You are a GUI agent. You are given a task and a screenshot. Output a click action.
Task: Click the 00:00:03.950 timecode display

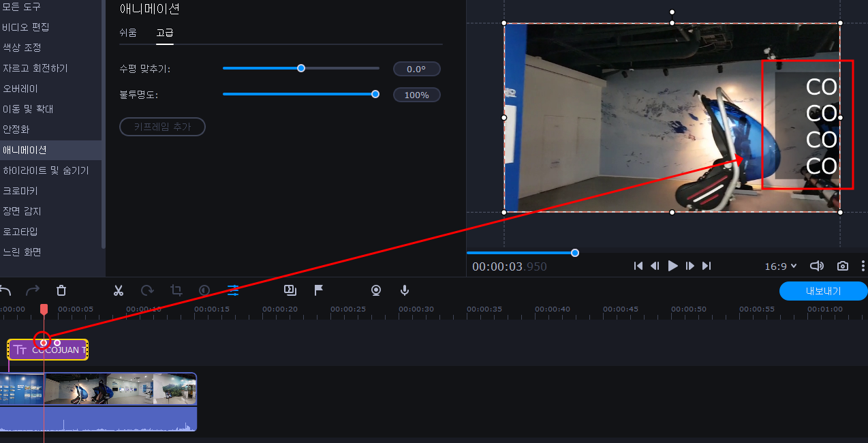(x=510, y=266)
